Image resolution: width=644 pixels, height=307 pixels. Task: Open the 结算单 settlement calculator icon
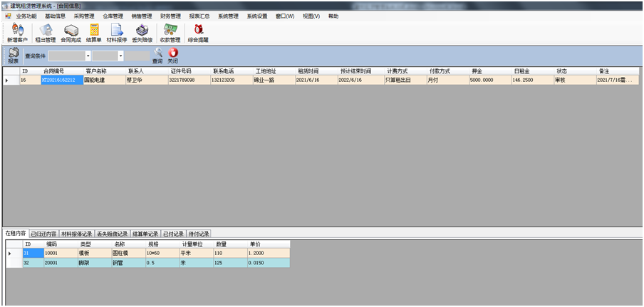(93, 32)
